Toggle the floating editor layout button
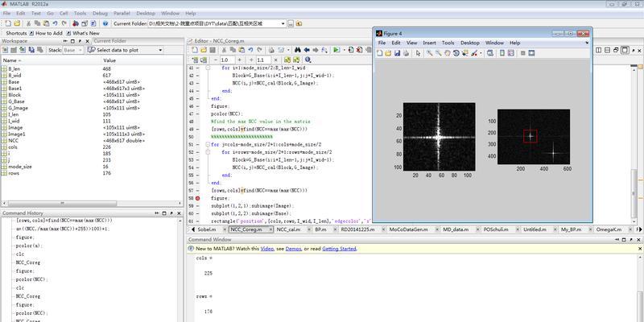This screenshot has width=644, height=322. 616,50
